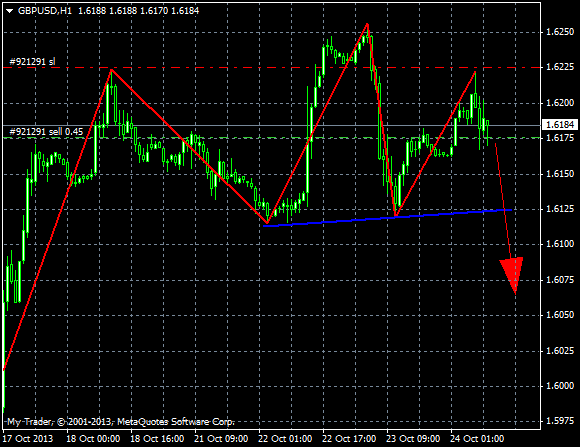Open the chart menu triangle beside GBPUSD,H1

coord(10,11)
